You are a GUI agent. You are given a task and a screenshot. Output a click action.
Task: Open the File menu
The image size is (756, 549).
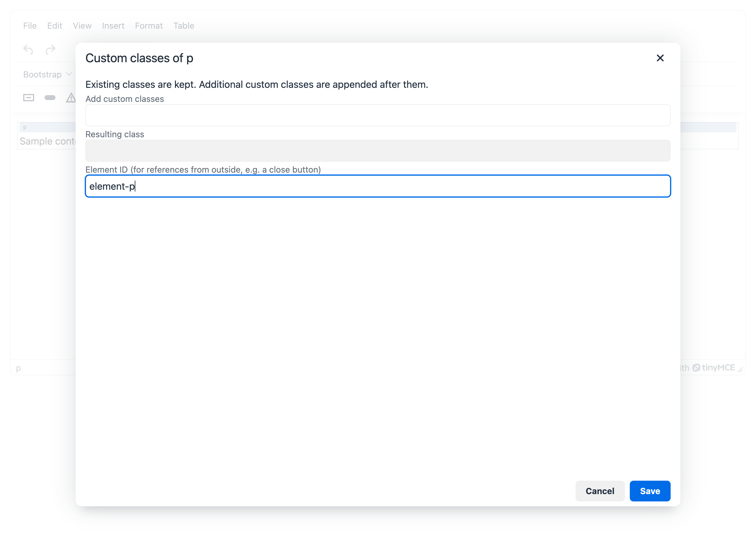30,26
